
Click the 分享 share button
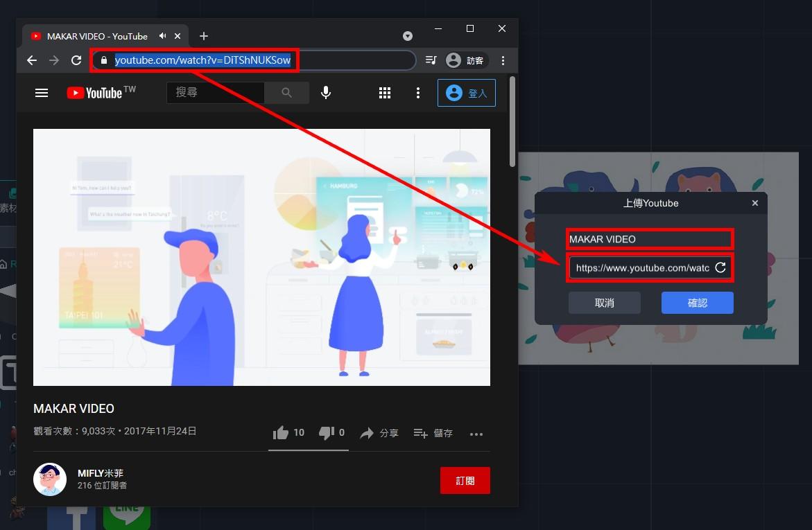pyautogui.click(x=379, y=433)
